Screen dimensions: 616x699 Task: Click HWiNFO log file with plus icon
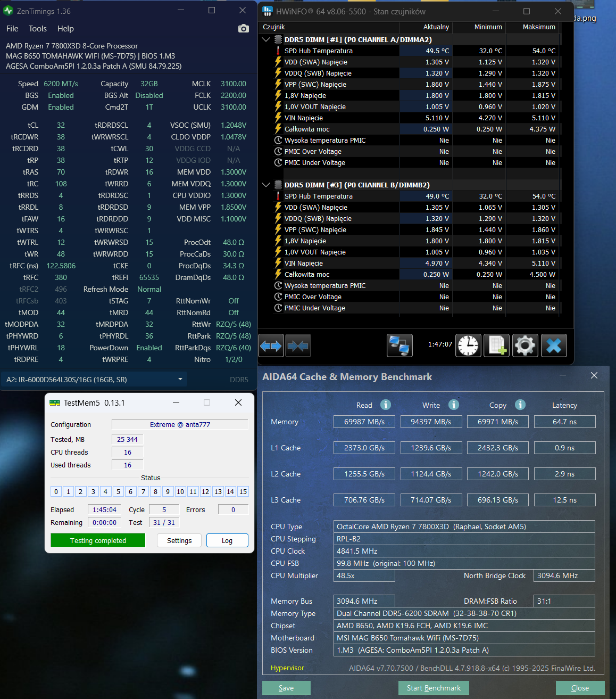pos(496,346)
